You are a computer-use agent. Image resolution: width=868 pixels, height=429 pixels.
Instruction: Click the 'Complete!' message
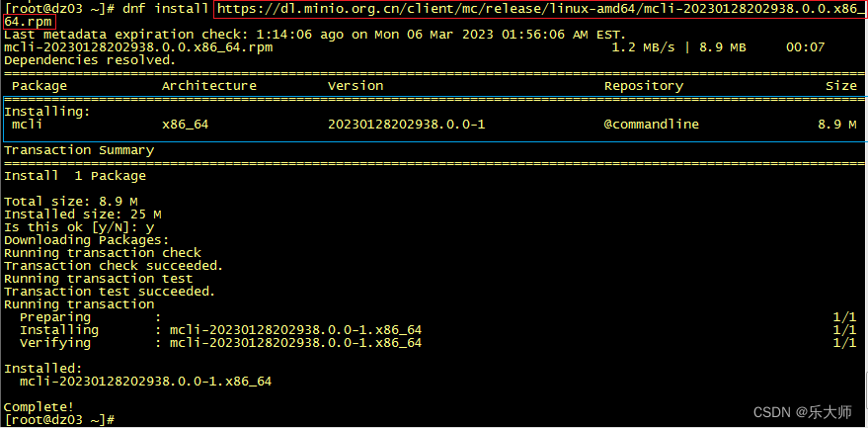coord(39,407)
